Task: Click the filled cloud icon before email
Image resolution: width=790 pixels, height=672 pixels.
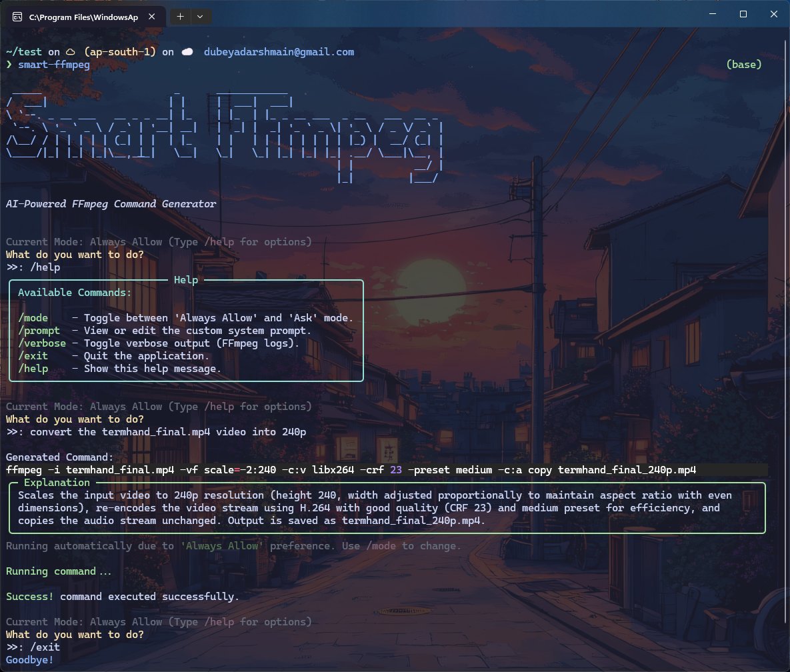Action: [x=187, y=52]
